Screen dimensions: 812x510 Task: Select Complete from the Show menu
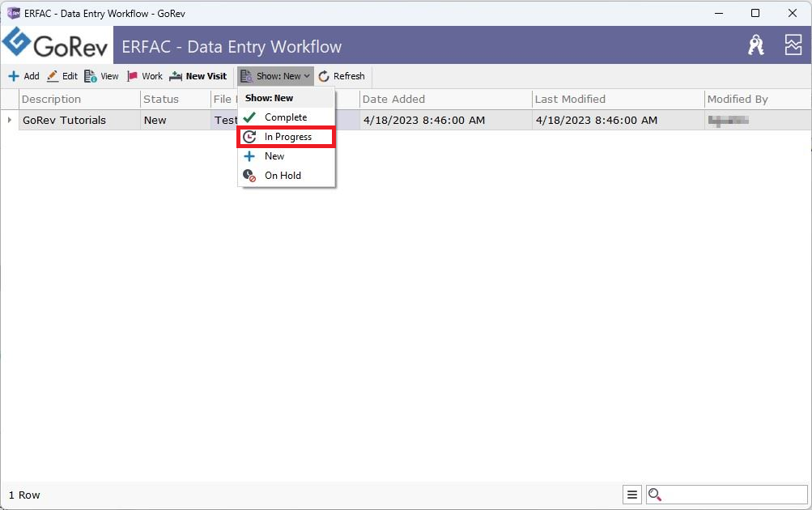pyautogui.click(x=286, y=117)
